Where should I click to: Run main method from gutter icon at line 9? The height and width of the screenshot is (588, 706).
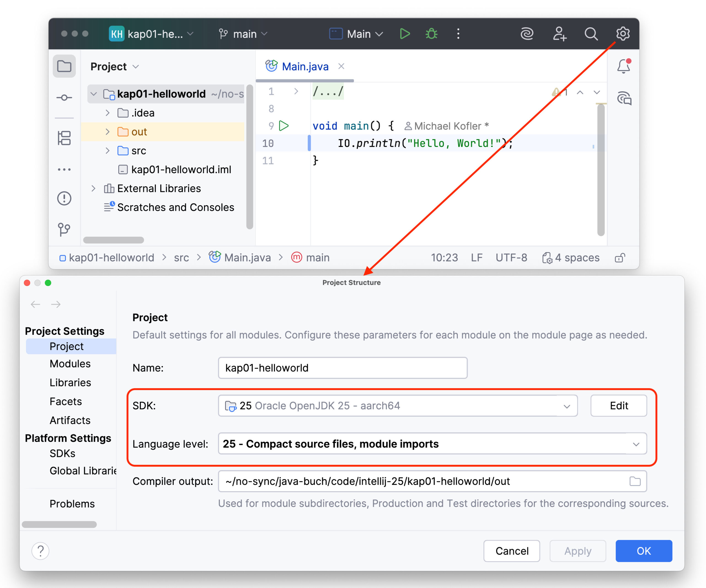pos(284,126)
